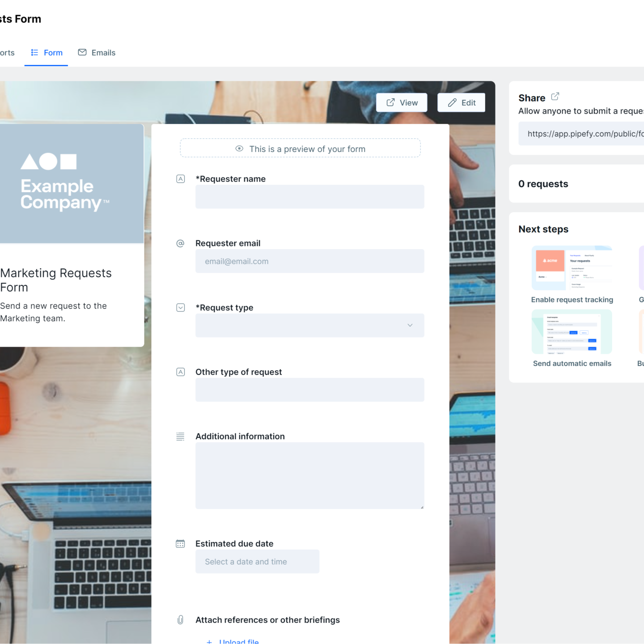Focus the Requester name input field

[x=309, y=197]
